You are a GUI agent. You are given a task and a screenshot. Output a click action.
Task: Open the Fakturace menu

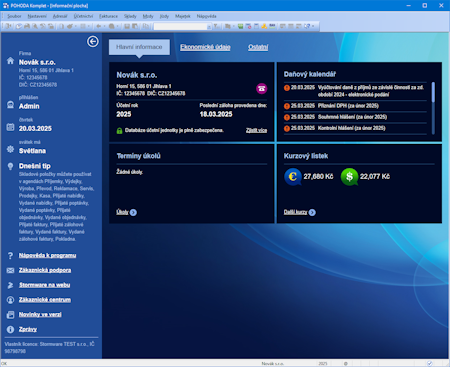(108, 16)
